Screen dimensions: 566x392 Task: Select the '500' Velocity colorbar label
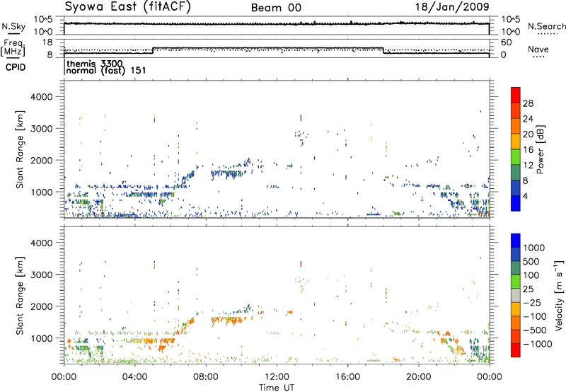(x=531, y=261)
